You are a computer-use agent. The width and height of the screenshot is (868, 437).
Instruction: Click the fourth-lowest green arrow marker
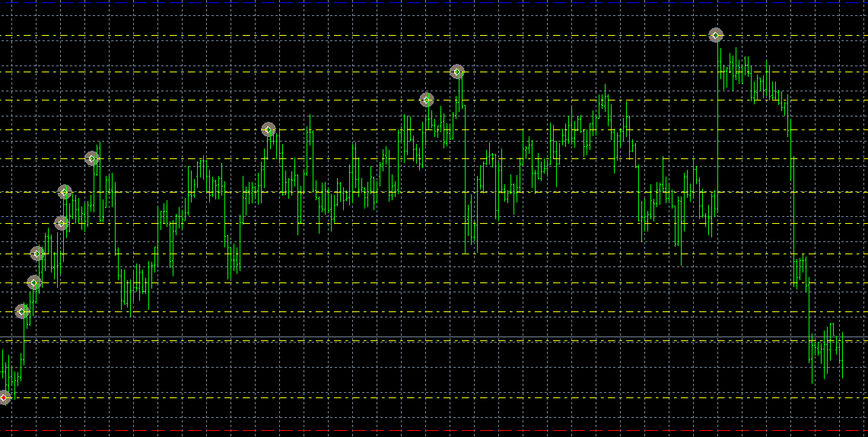(x=62, y=223)
